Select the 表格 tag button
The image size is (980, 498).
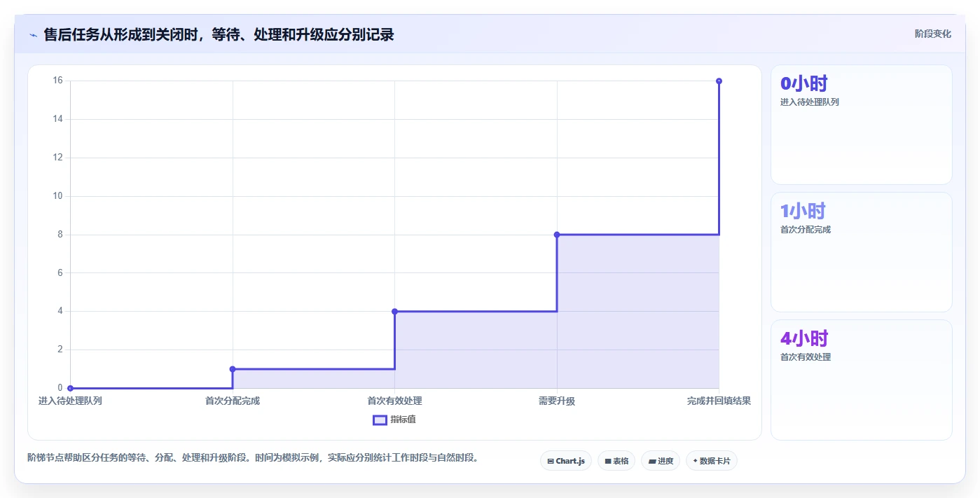coord(616,461)
